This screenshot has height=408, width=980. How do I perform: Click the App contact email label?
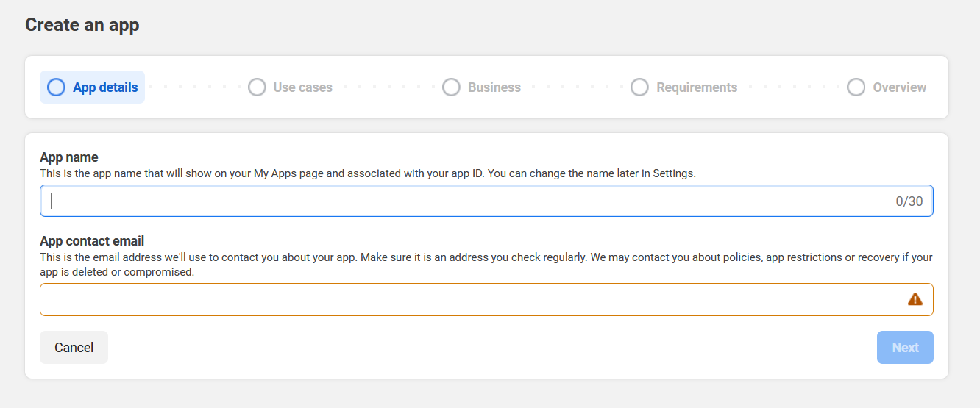click(x=92, y=241)
